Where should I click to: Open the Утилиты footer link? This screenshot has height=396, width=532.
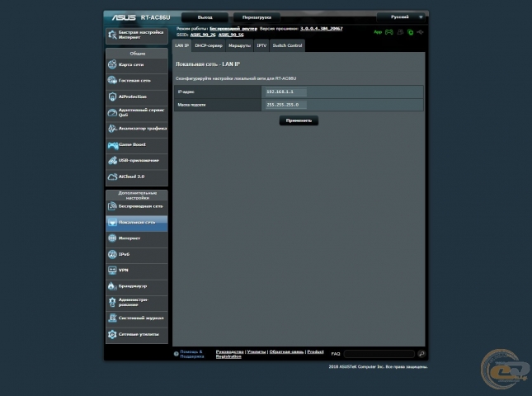257,352
